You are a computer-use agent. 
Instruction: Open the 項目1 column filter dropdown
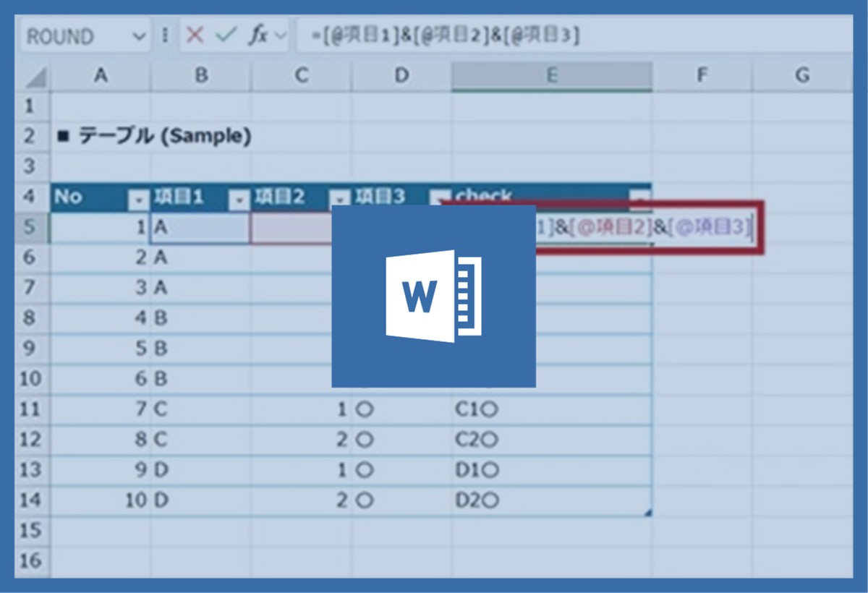[239, 199]
